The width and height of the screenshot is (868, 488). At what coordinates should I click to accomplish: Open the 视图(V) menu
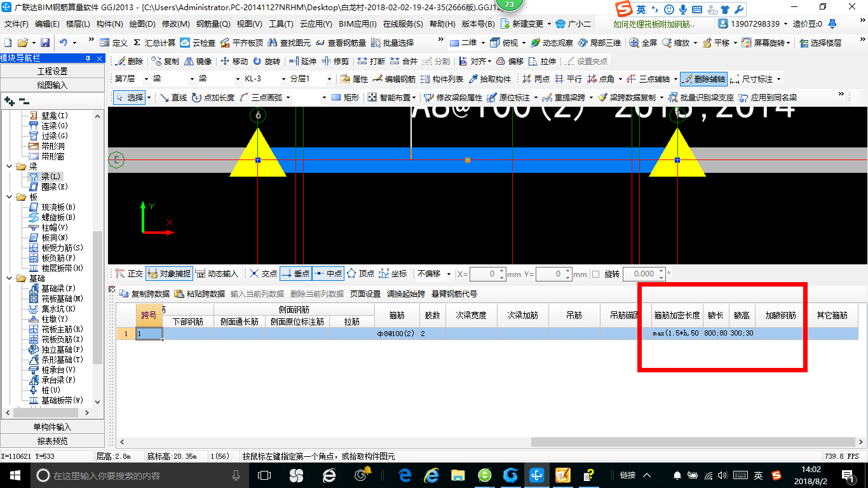[x=250, y=24]
